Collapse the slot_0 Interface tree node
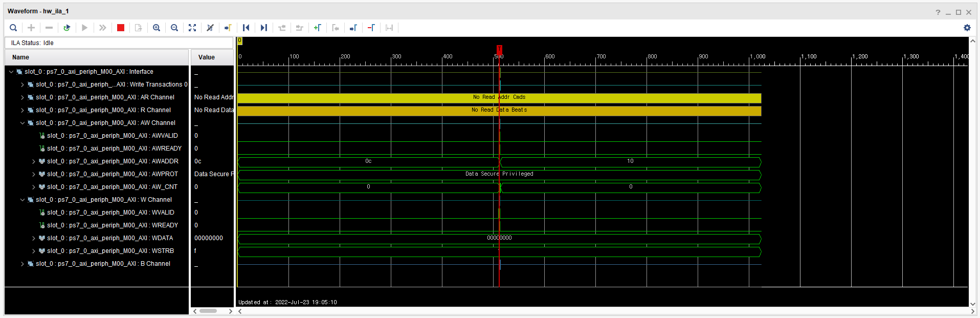 tap(11, 72)
